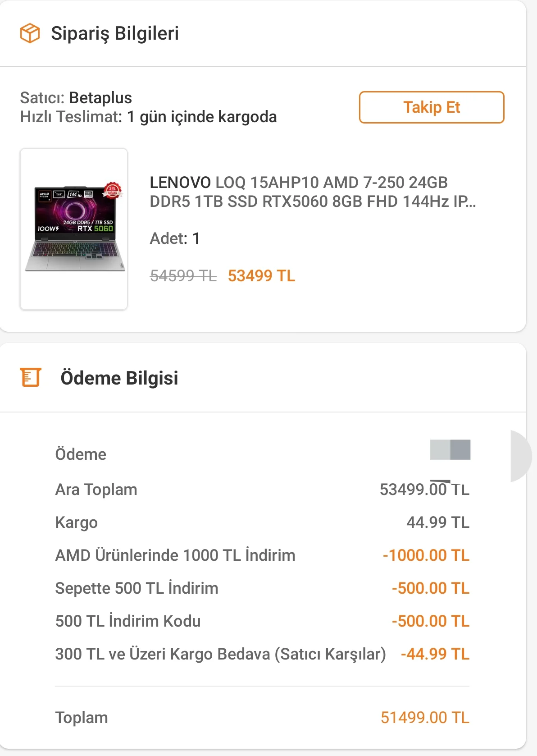Screen dimensions: 537x756
Task: Click the gray payment card logo
Action: coord(450,450)
